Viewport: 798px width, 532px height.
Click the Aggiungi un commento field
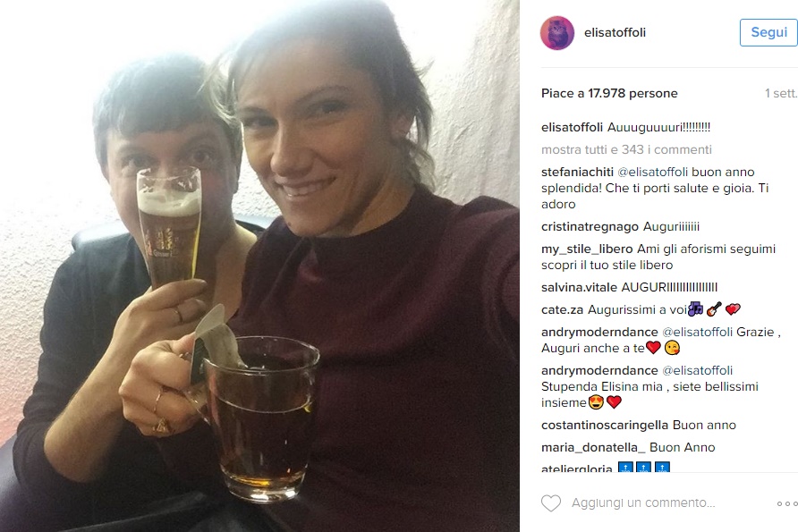click(643, 503)
